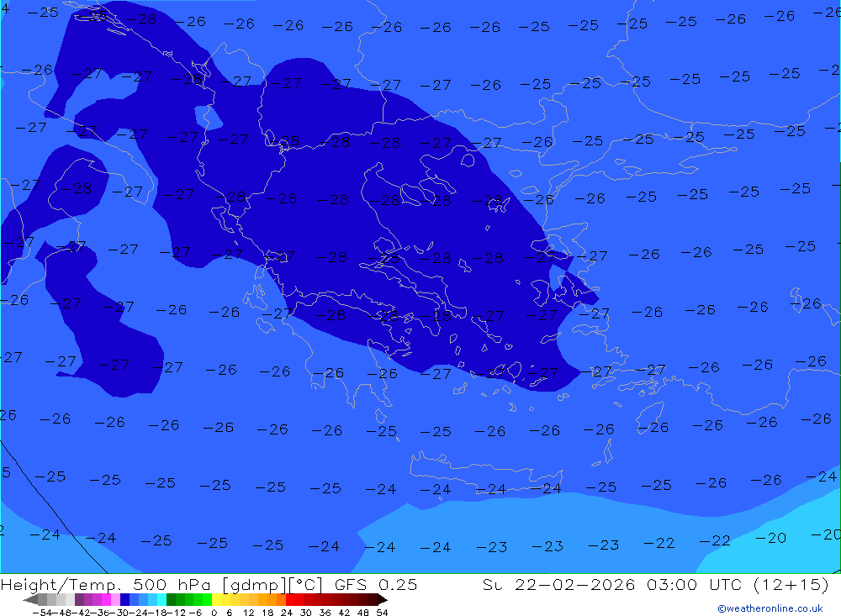Screen dimensions: 841x616
Task: Click the Height/Temp. 500 hPa title text
Action: click(x=108, y=585)
